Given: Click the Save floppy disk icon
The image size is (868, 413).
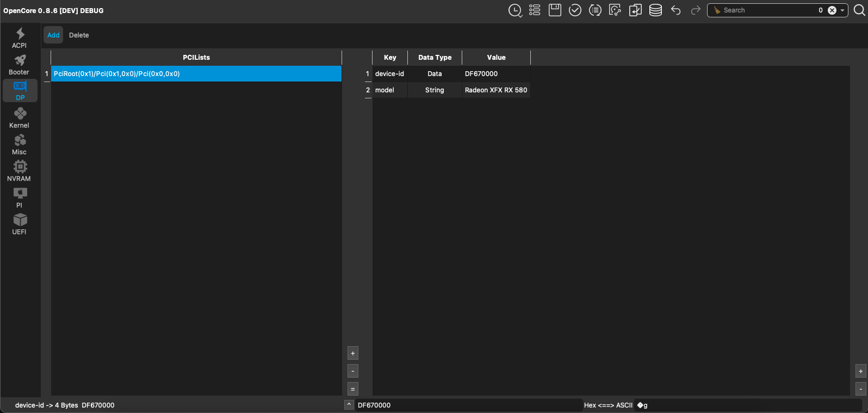Looking at the screenshot, I should pos(555,10).
